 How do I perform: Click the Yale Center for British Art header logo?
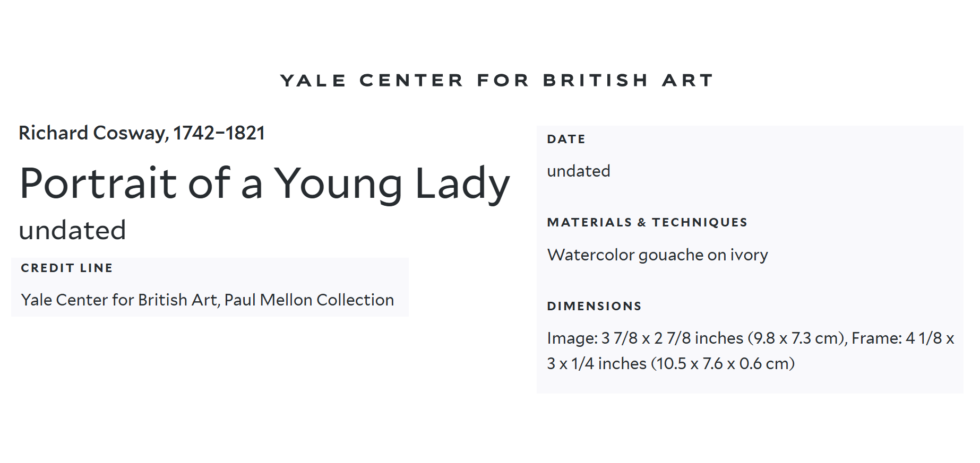click(x=496, y=81)
